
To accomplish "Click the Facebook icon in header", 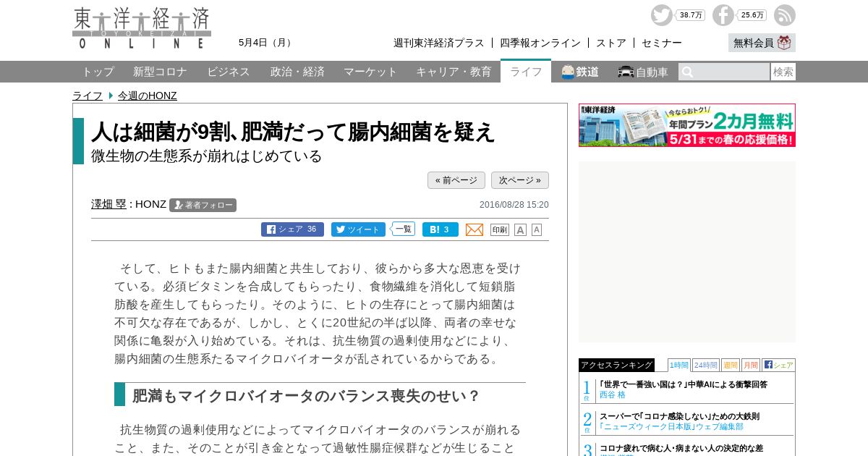I will (x=723, y=15).
